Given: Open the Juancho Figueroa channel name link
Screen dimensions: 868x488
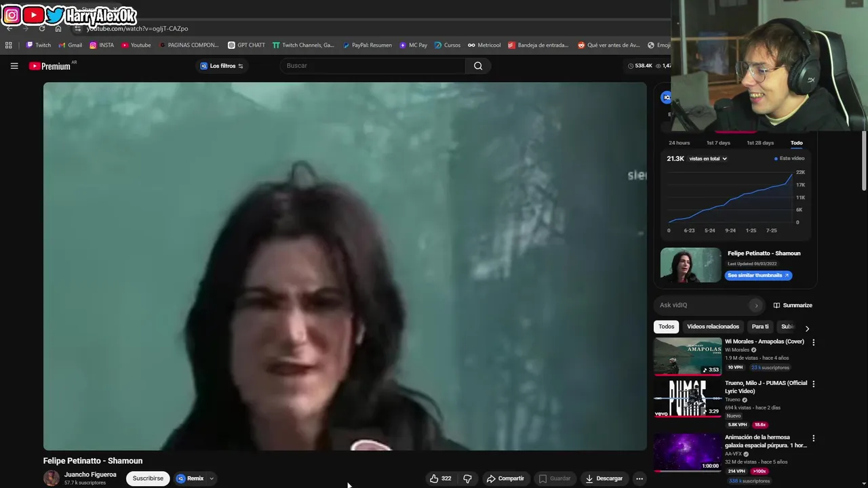Looking at the screenshot, I should pos(90,475).
